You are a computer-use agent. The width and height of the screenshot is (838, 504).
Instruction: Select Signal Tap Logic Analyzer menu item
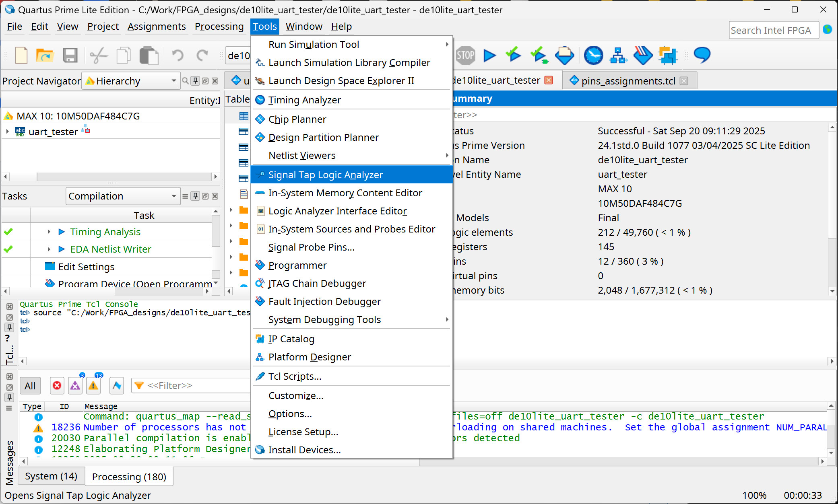point(325,175)
